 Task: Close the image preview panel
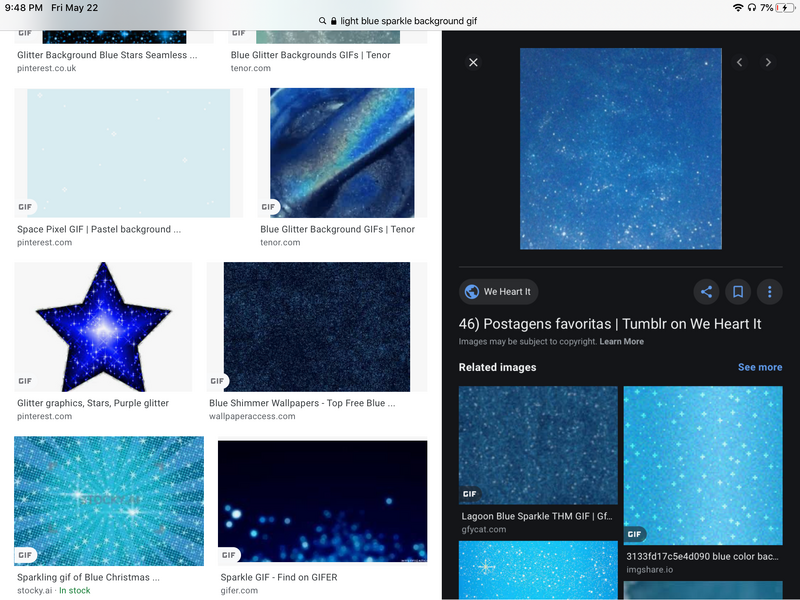pyautogui.click(x=473, y=62)
